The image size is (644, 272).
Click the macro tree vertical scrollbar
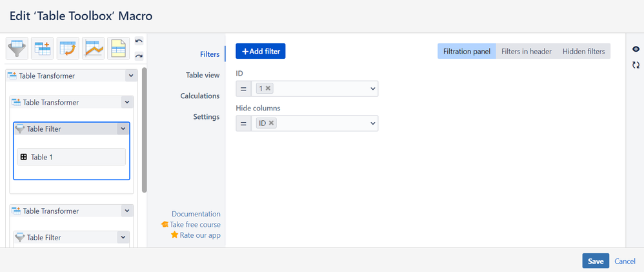click(144, 130)
